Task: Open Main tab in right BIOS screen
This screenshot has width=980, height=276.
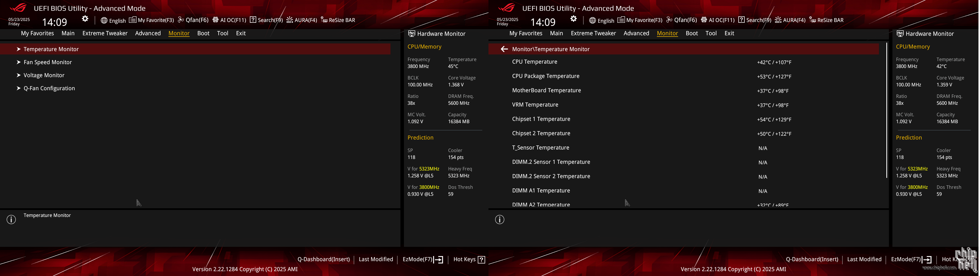Action: (557, 33)
